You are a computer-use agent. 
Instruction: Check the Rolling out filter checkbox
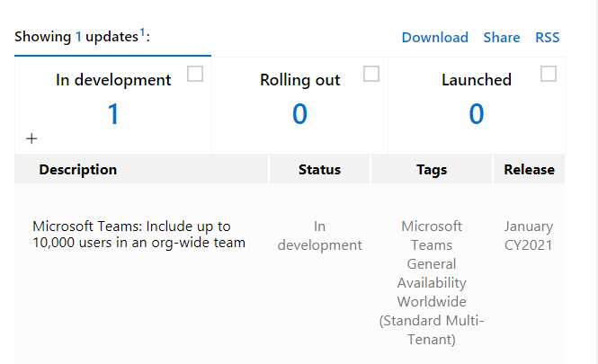pyautogui.click(x=371, y=74)
